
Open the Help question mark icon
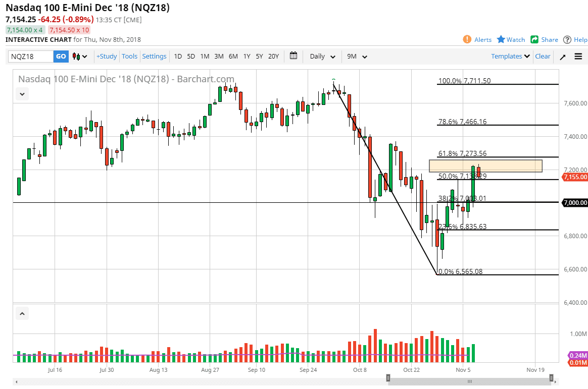click(x=567, y=39)
